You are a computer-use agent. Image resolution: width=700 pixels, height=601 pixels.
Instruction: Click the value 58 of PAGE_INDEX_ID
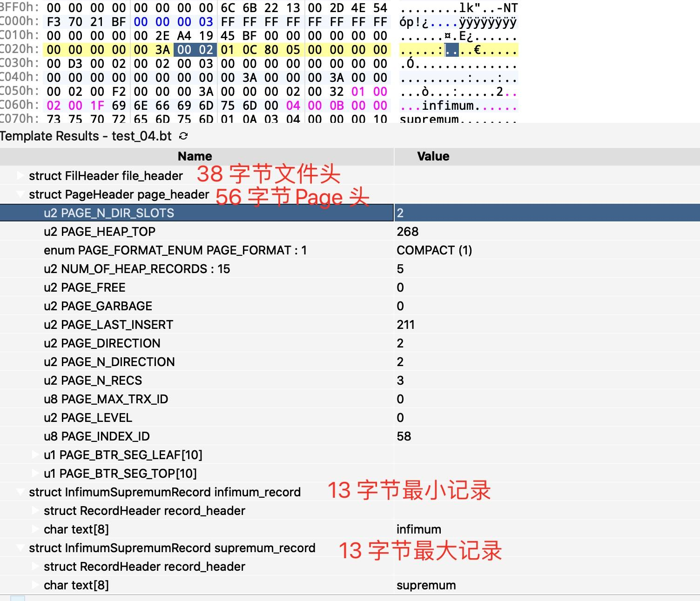[x=404, y=436]
